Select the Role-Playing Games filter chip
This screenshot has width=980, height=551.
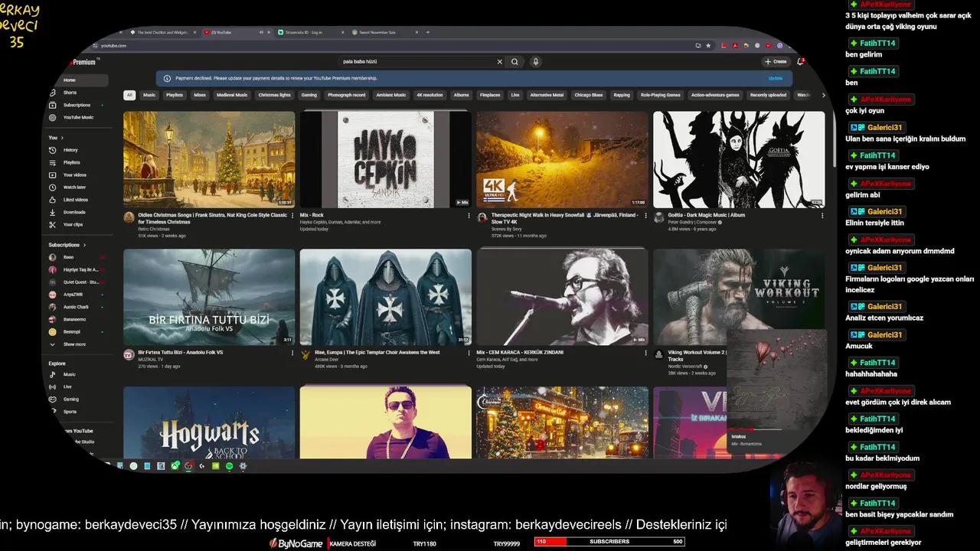tap(660, 95)
